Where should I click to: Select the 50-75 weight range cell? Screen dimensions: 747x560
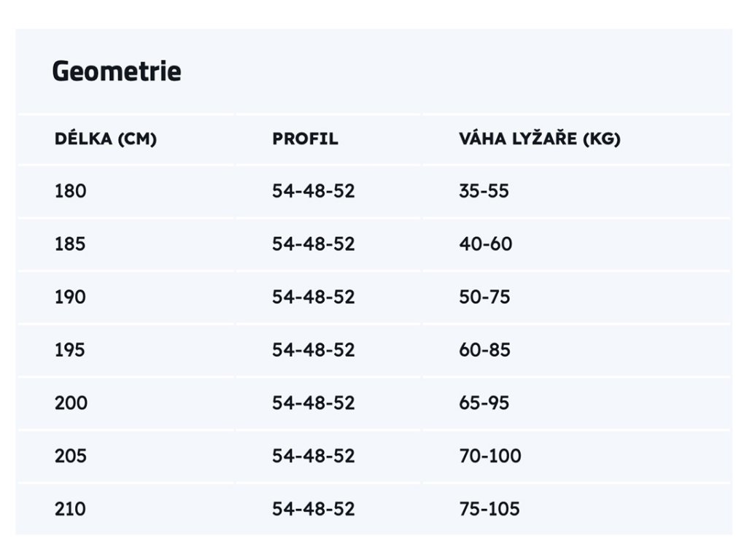484,297
